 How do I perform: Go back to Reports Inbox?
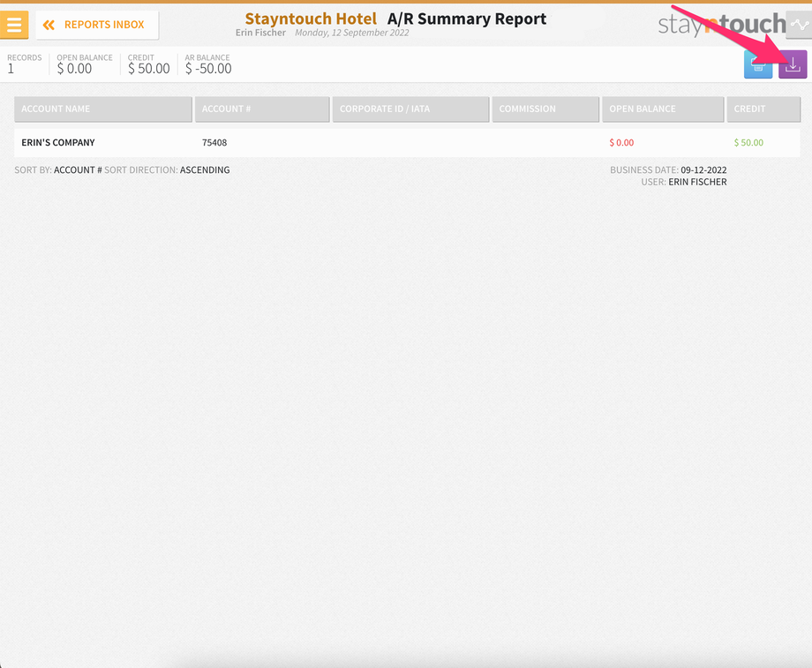coord(97,25)
